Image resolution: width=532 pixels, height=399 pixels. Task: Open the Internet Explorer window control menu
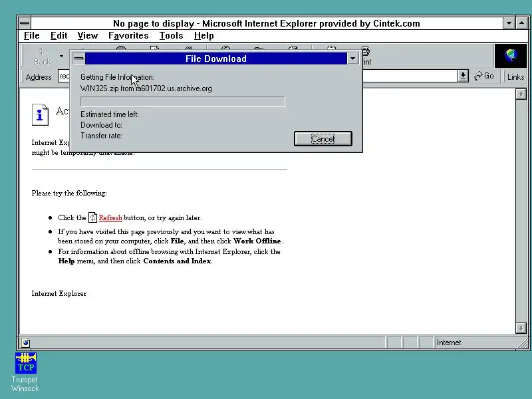24,23
